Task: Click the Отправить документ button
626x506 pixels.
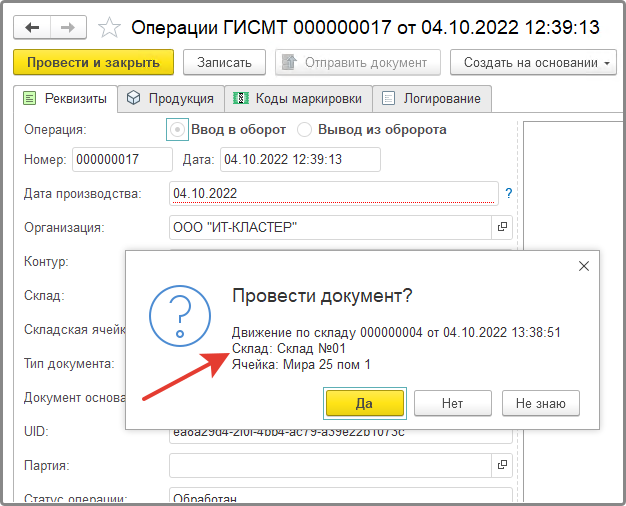Action: click(358, 62)
